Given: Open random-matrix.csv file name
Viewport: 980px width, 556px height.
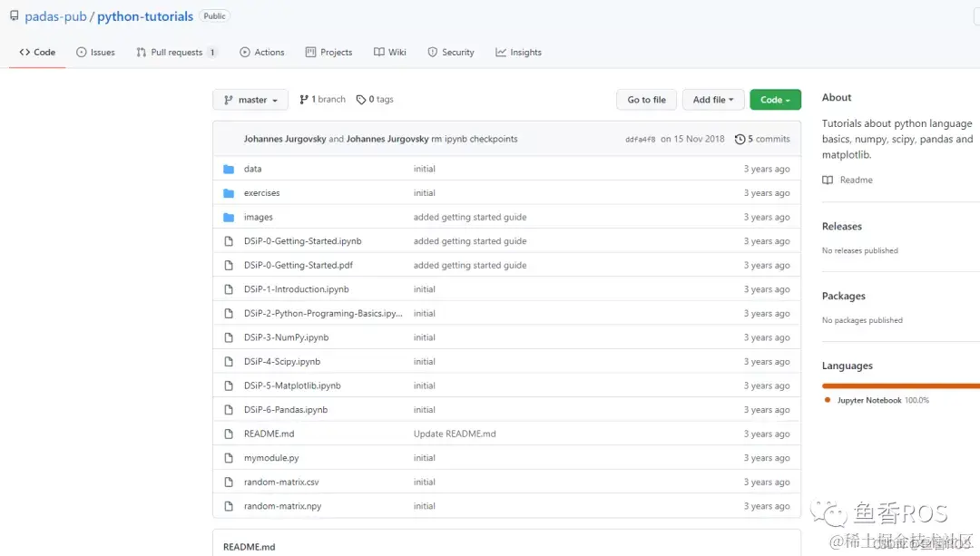Looking at the screenshot, I should pos(281,483).
